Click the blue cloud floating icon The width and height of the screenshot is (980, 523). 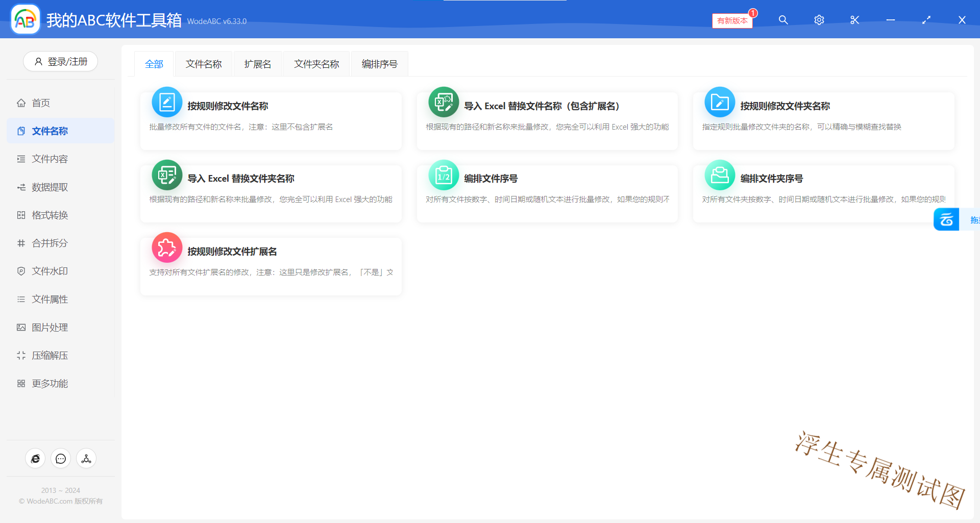(x=946, y=219)
